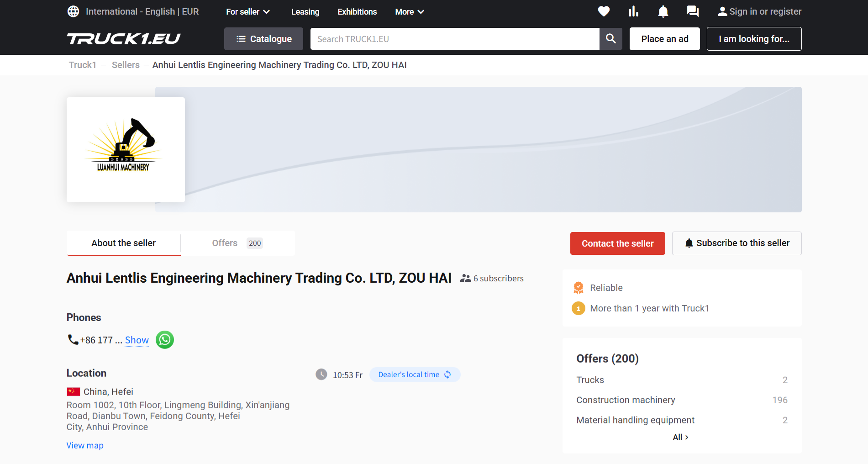Click the China flag icon

pos(73,392)
